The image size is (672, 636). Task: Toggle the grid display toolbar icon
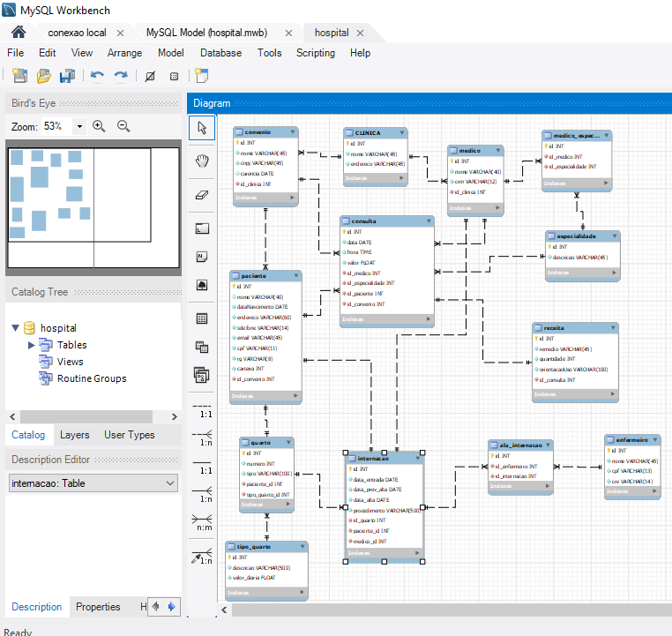coord(150,77)
